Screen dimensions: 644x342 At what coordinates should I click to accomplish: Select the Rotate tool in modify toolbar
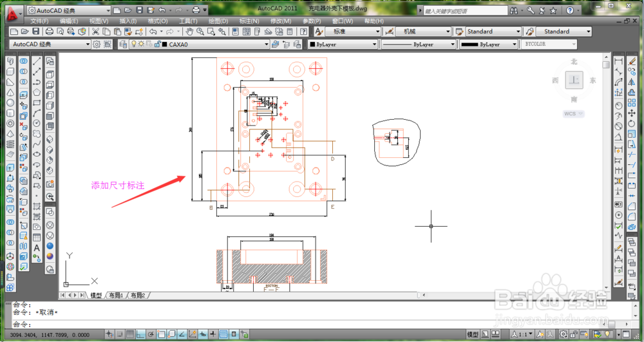[x=632, y=124]
